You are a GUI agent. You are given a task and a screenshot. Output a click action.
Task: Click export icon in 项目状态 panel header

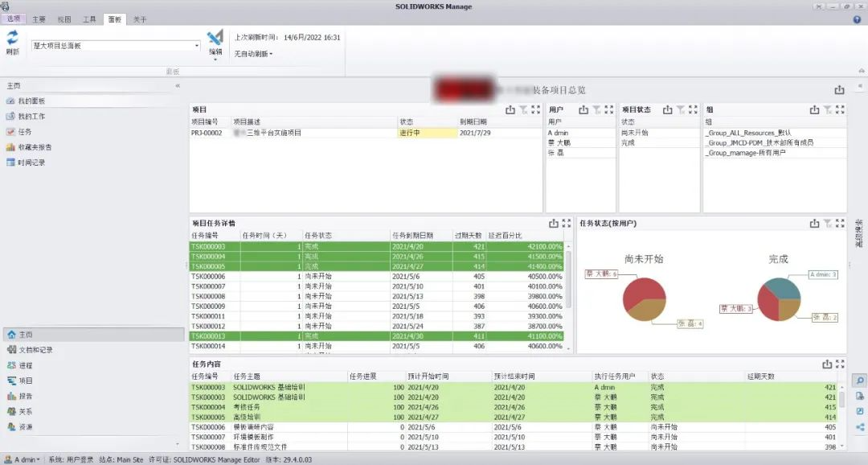pyautogui.click(x=668, y=109)
